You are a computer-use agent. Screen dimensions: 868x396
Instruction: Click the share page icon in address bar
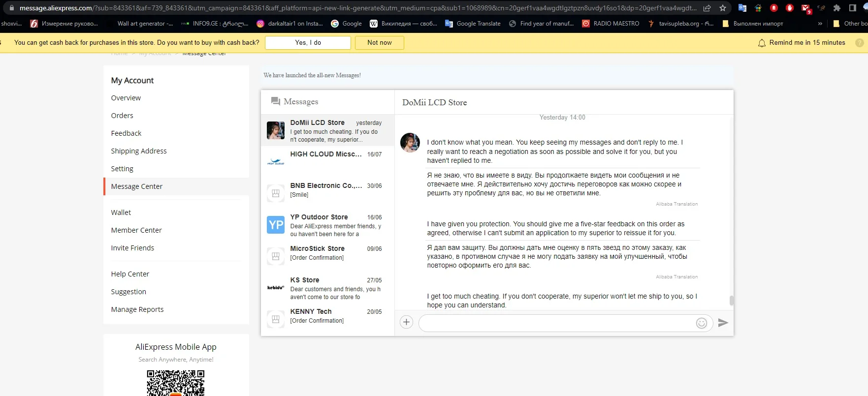click(x=707, y=8)
